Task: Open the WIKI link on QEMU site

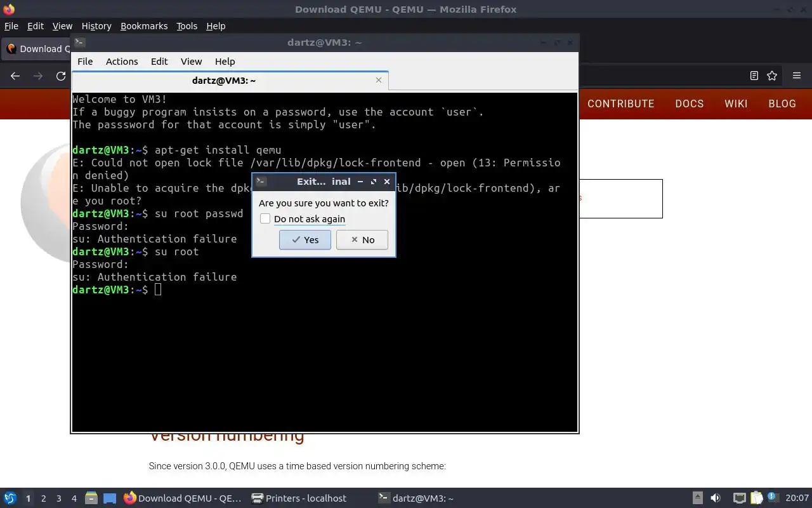Action: (x=736, y=104)
